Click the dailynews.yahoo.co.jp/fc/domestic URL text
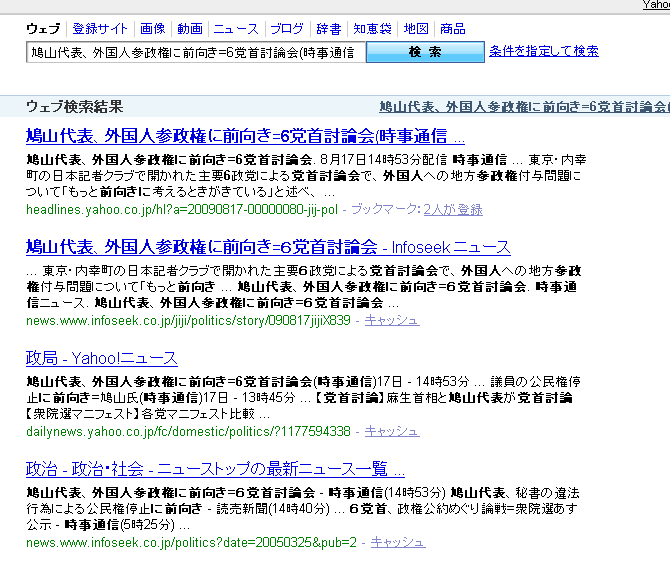This screenshot has height=568, width=670. [x=188, y=431]
